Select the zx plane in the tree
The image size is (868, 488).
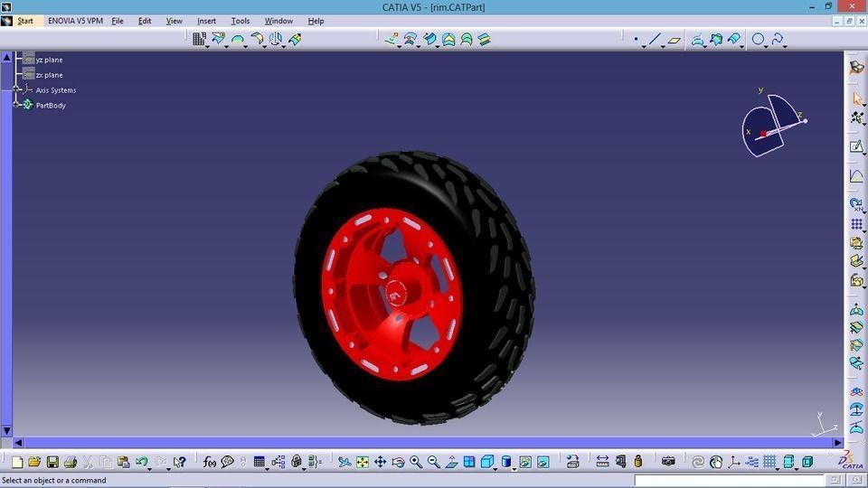coord(49,75)
